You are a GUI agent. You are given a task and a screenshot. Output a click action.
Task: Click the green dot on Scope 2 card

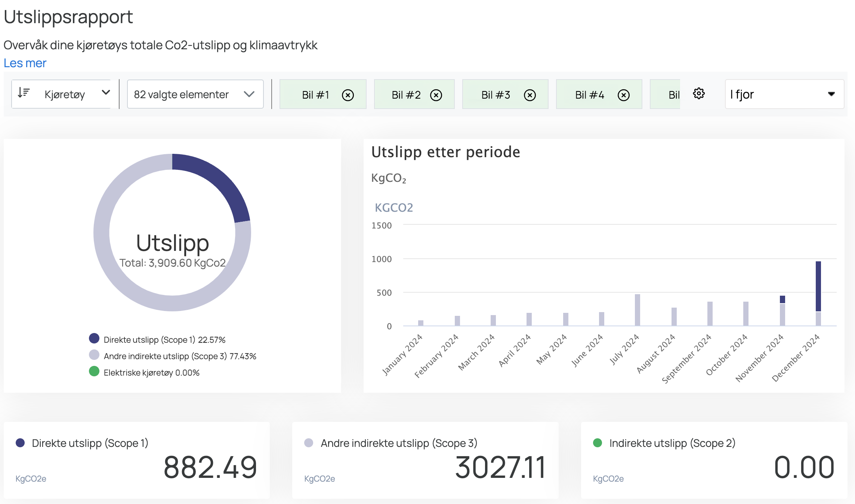[598, 443]
